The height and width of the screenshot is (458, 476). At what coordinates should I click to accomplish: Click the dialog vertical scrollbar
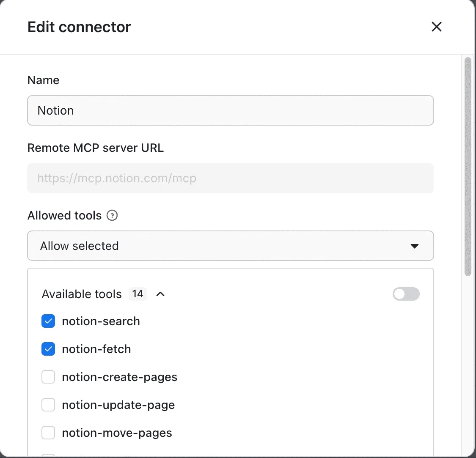tap(468, 166)
